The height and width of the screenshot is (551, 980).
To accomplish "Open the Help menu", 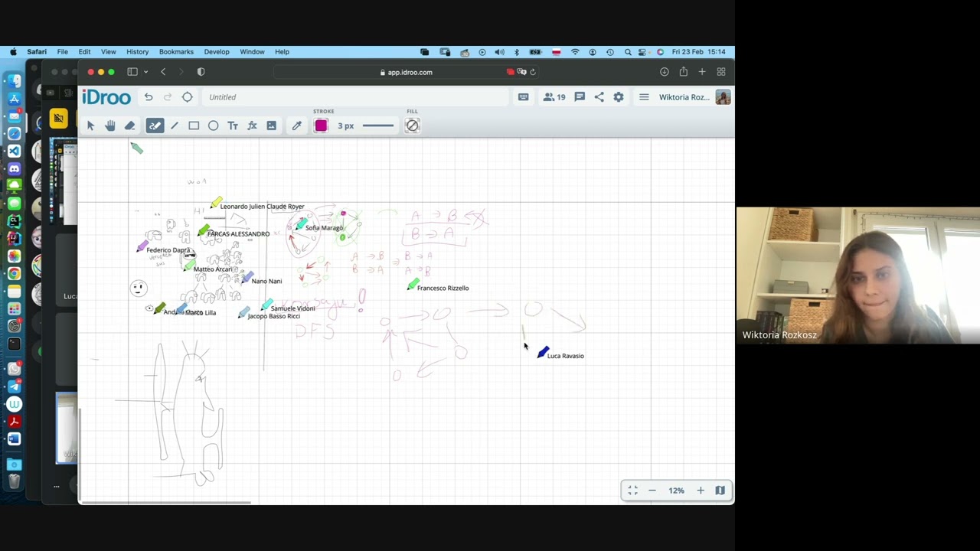I will (282, 52).
